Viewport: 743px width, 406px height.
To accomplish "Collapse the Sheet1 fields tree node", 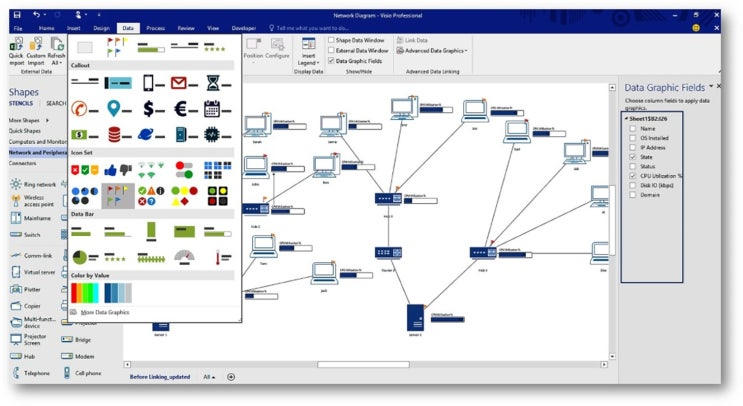I will [626, 119].
